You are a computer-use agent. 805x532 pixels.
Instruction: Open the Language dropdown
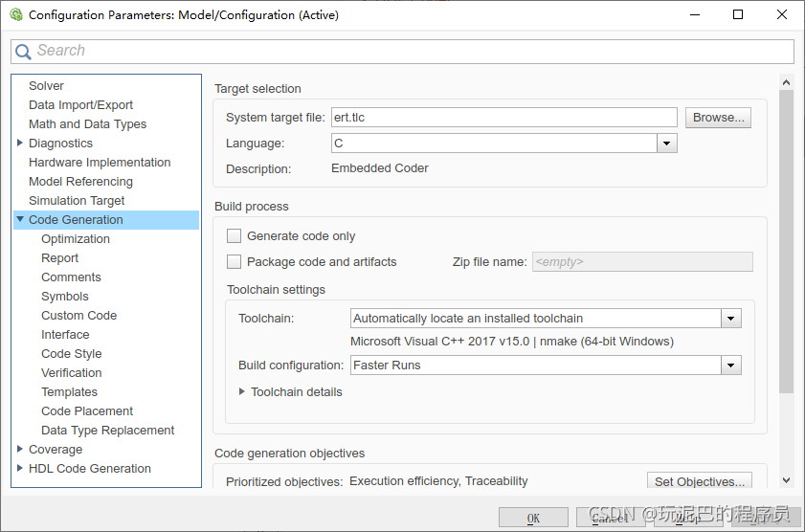(666, 144)
